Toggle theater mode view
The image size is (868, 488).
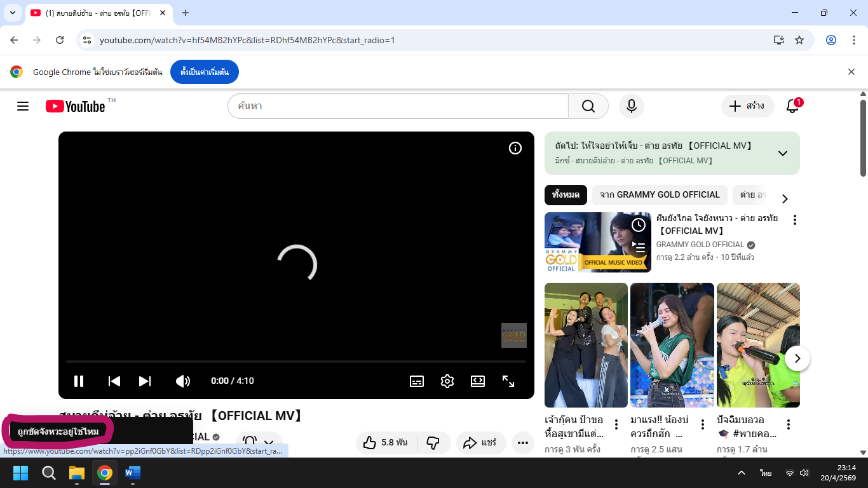point(478,381)
